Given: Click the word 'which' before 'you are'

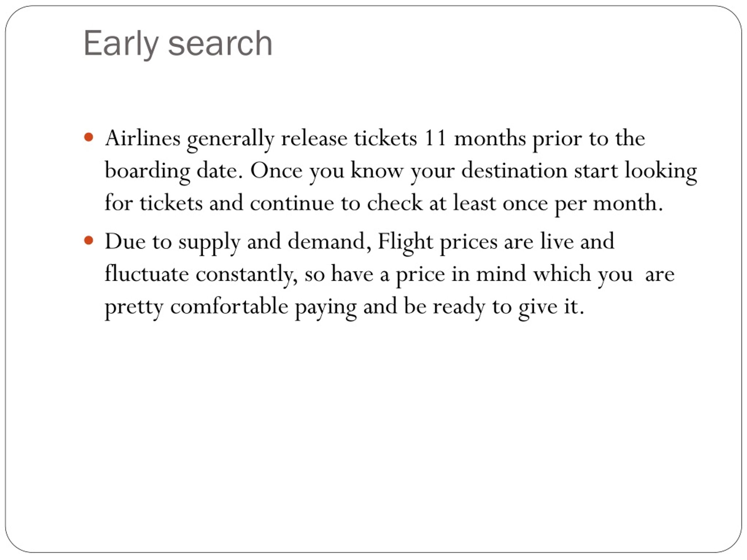Looking at the screenshot, I should [x=562, y=273].
